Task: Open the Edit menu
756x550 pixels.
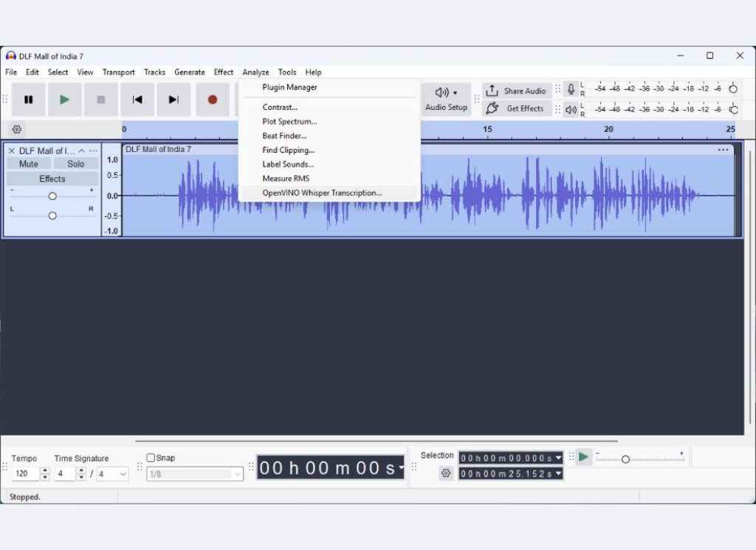Action: pos(32,72)
